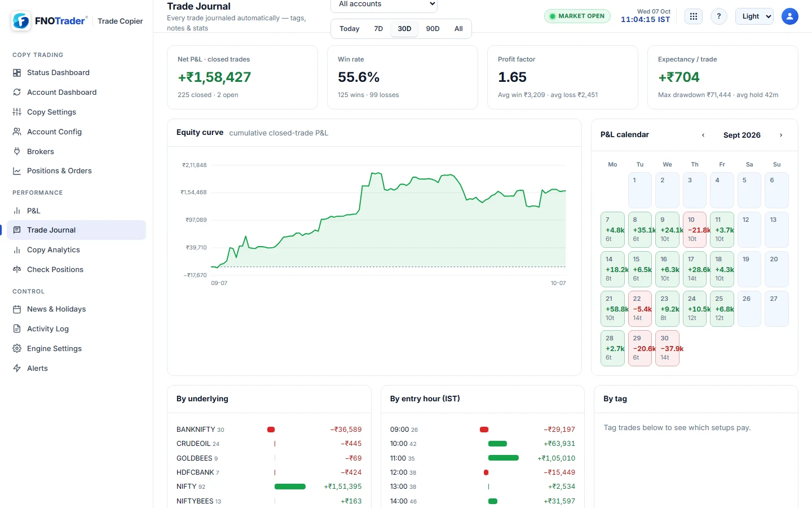Screen dimensions: 812x508
Task: Click Profit factor value 1.65
Action: coord(512,77)
